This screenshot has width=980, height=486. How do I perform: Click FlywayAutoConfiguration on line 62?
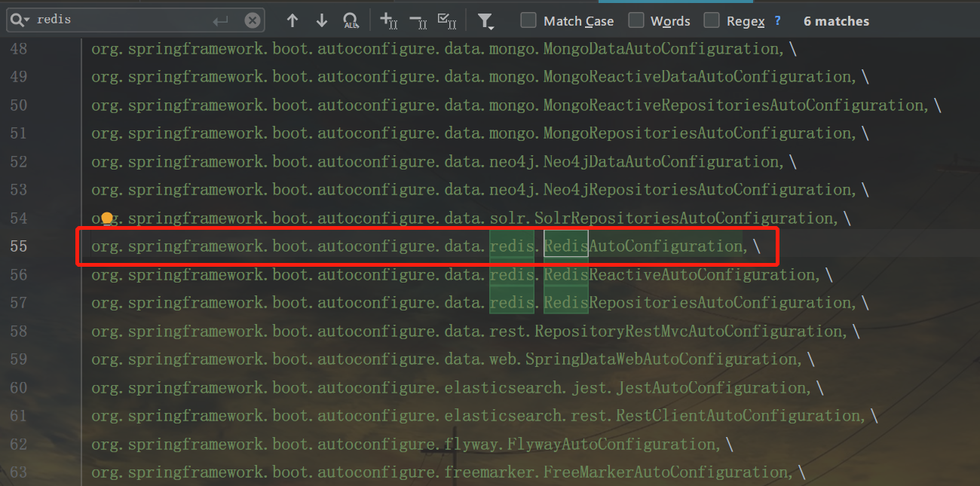pyautogui.click(x=612, y=445)
